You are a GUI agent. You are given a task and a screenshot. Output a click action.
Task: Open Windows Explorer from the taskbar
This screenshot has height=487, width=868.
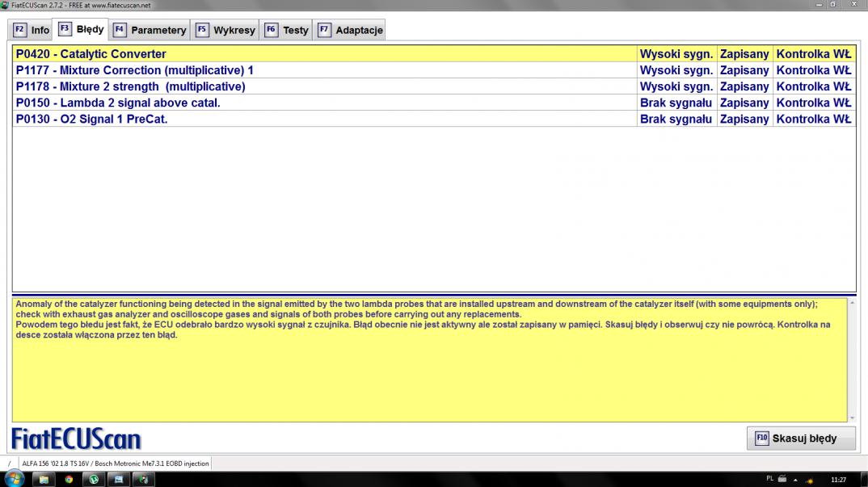(x=44, y=479)
